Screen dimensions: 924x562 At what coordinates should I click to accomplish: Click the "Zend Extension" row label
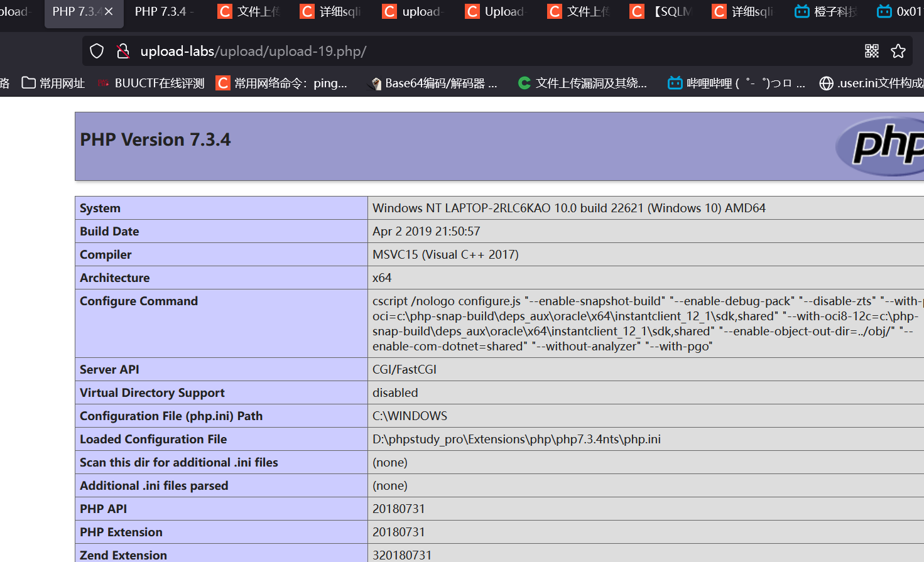[123, 555]
